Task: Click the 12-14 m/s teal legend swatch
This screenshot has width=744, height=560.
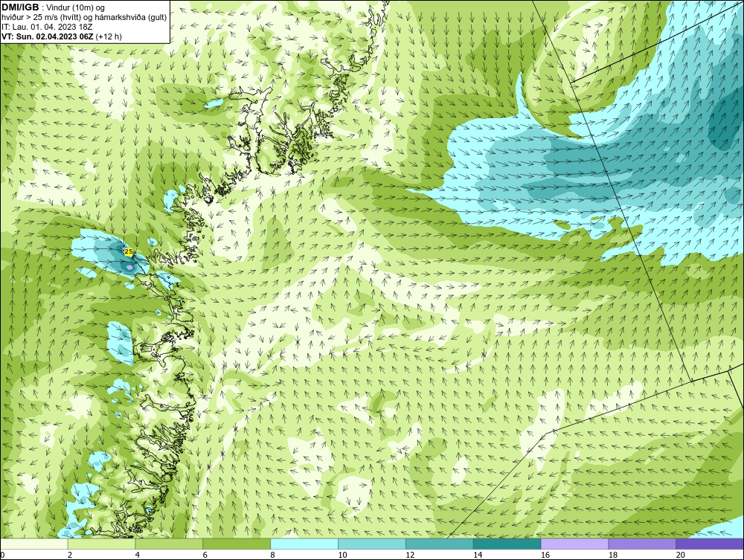Action: pos(440,544)
